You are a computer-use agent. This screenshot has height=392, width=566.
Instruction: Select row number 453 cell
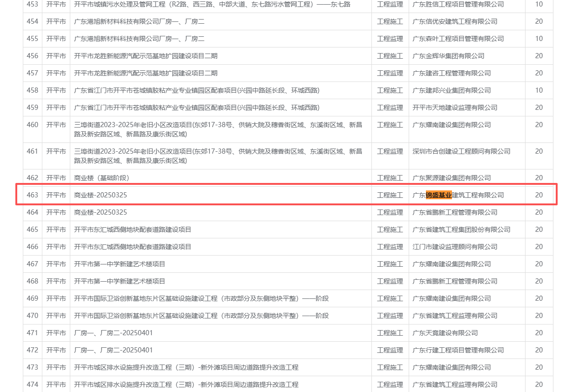pyautogui.click(x=33, y=4)
